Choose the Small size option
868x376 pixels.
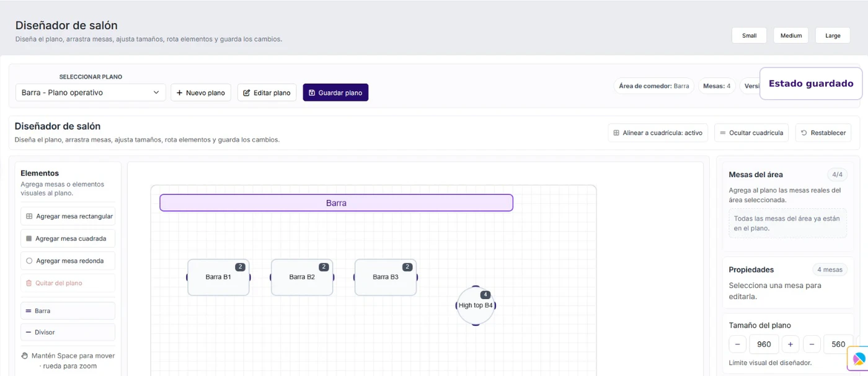pos(749,35)
